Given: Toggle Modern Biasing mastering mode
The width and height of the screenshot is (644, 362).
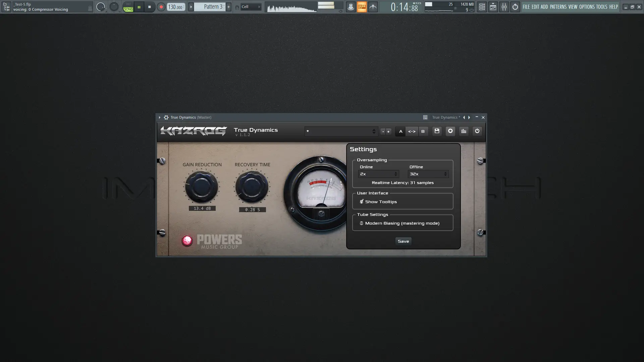Looking at the screenshot, I should point(361,223).
